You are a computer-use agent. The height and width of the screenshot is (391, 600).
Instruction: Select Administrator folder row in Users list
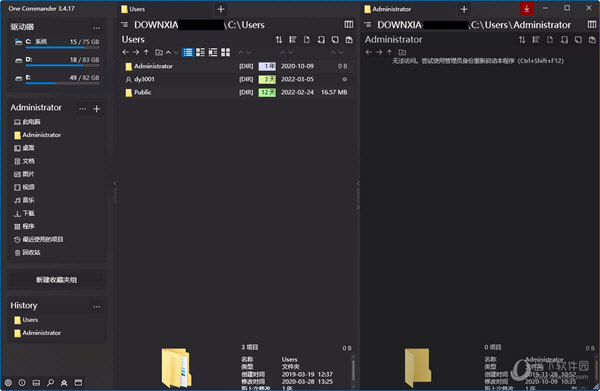pyautogui.click(x=236, y=66)
